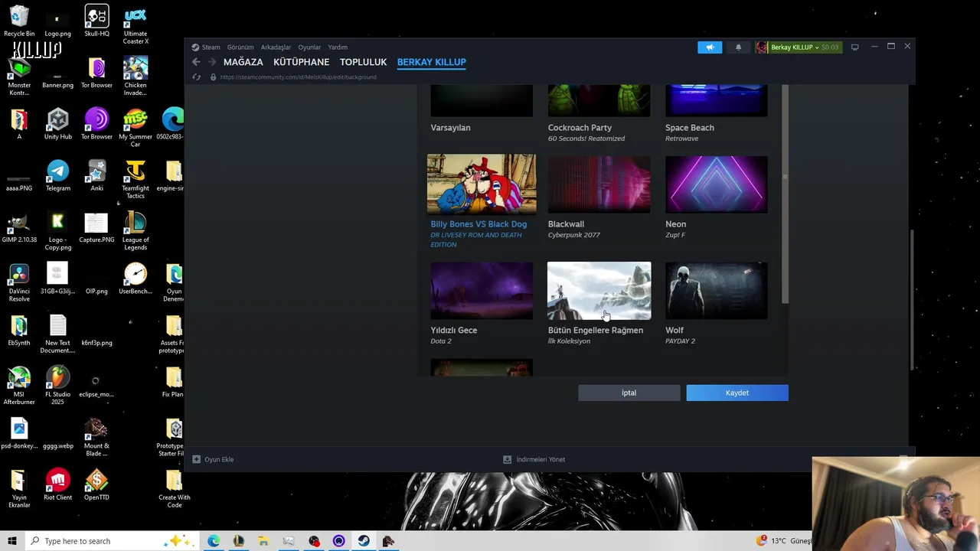Viewport: 980px width, 551px height.
Task: Click the download icon beside İndirmeleri Yönet
Action: point(507,459)
